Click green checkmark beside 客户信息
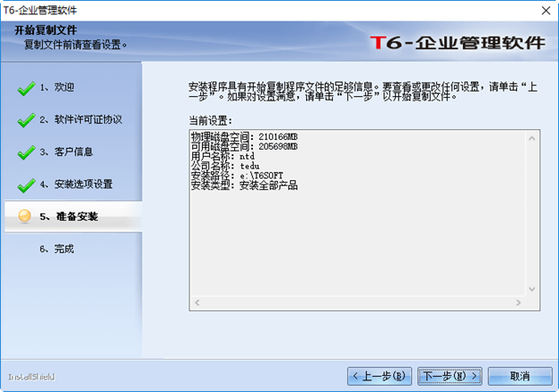This screenshot has width=559, height=392. tap(26, 152)
